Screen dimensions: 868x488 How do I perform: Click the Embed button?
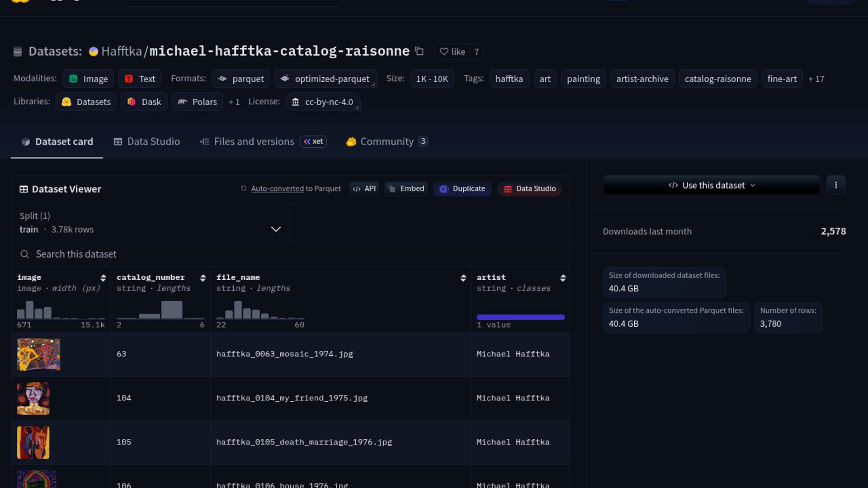[406, 189]
